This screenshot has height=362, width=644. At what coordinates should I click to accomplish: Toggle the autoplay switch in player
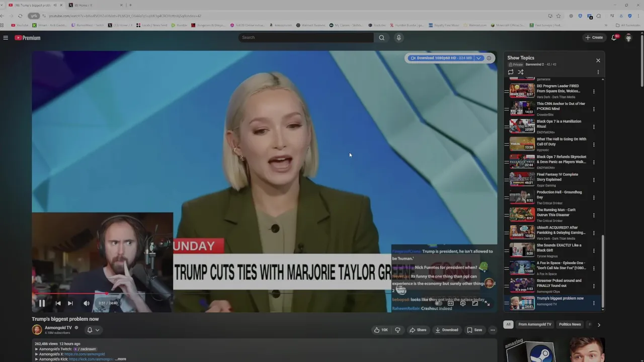(439, 303)
